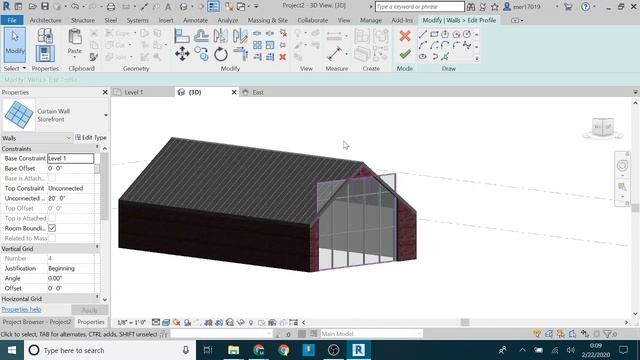Cancel Edit Mode with red X
Image resolution: width=640 pixels, height=360 pixels.
coord(405,36)
